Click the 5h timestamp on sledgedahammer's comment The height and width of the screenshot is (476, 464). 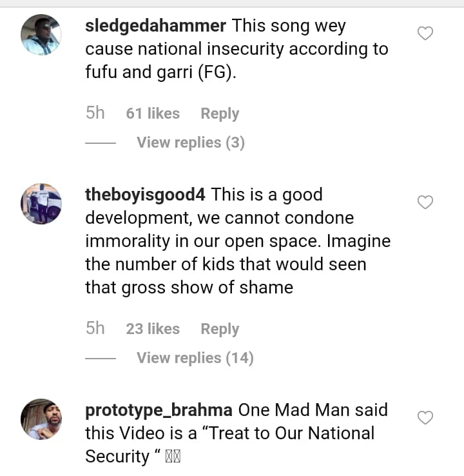pos(95,113)
